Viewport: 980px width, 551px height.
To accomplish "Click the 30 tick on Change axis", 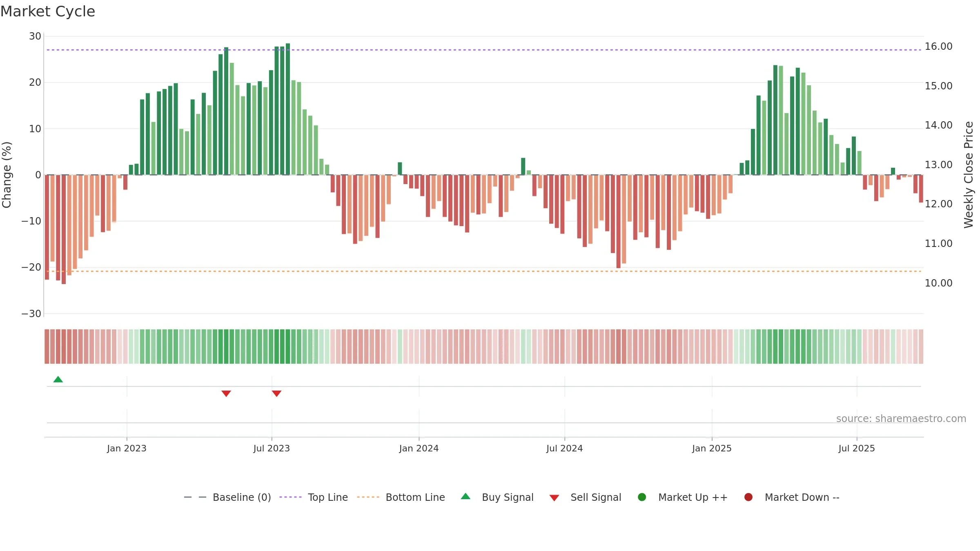I will coord(35,36).
